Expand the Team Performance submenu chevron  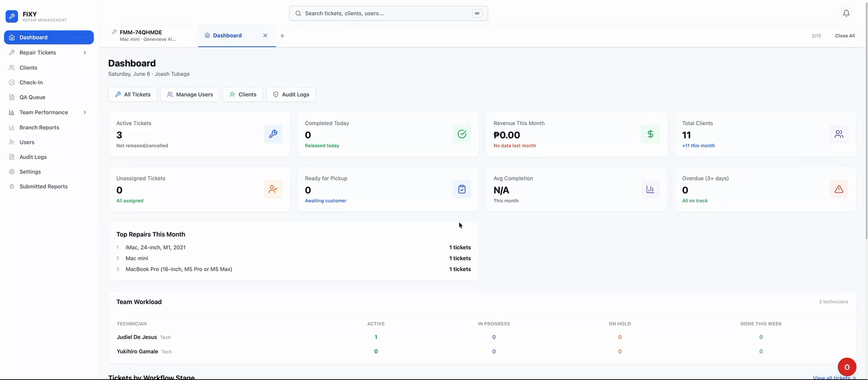click(85, 113)
